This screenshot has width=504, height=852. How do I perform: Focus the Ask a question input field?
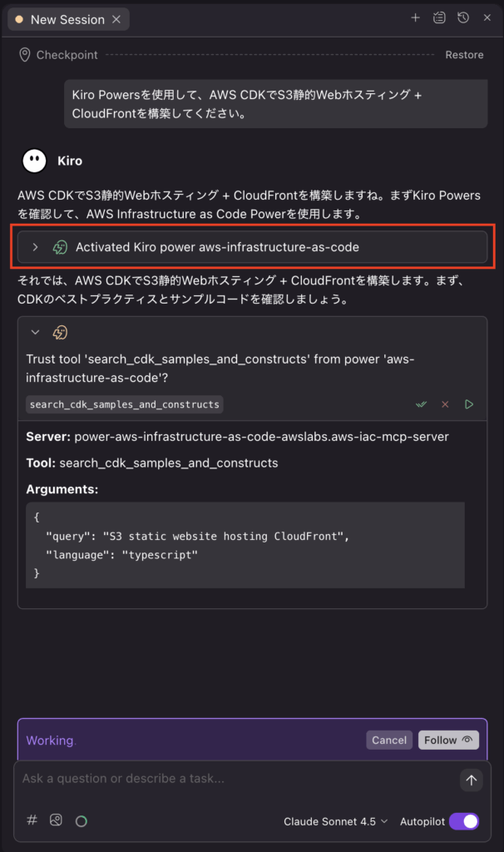tap(233, 780)
